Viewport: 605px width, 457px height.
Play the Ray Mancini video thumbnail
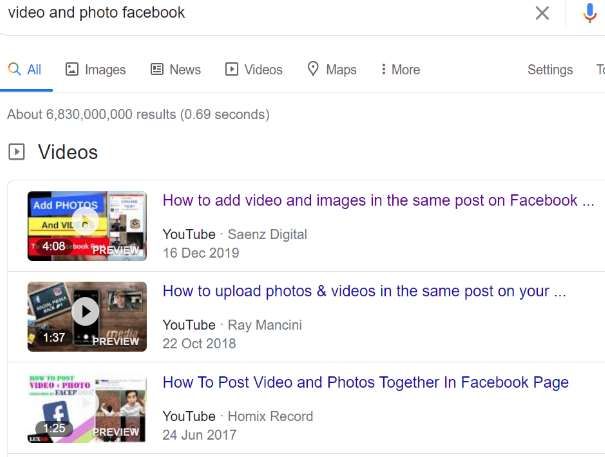pos(87,317)
